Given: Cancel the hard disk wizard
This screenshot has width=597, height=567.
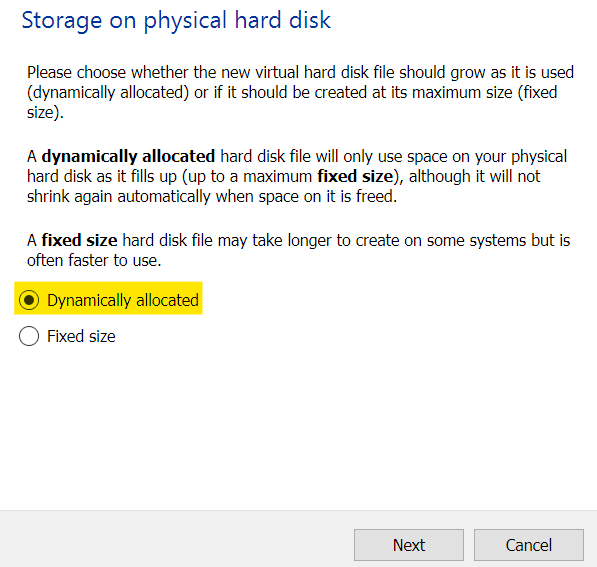Looking at the screenshot, I should [528, 545].
